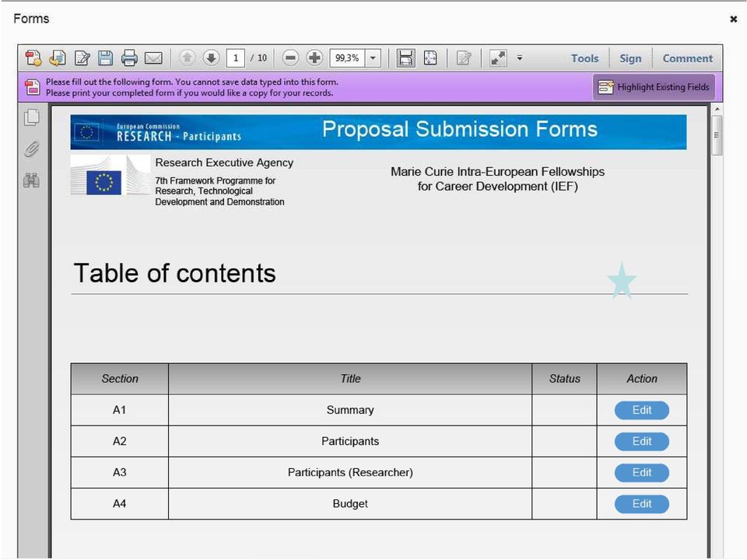Go to previous page with up arrow
This screenshot has width=747, height=560.
point(188,58)
